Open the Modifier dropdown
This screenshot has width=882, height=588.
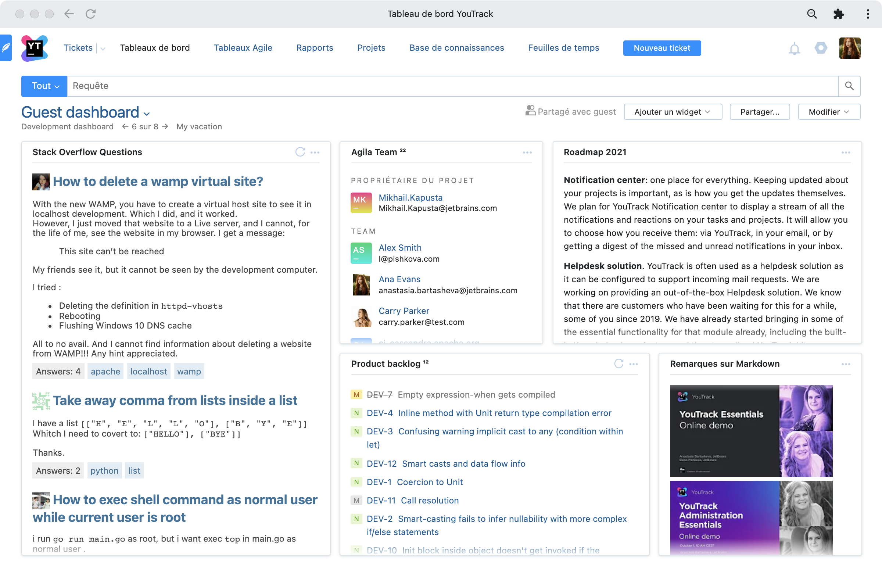pos(829,112)
